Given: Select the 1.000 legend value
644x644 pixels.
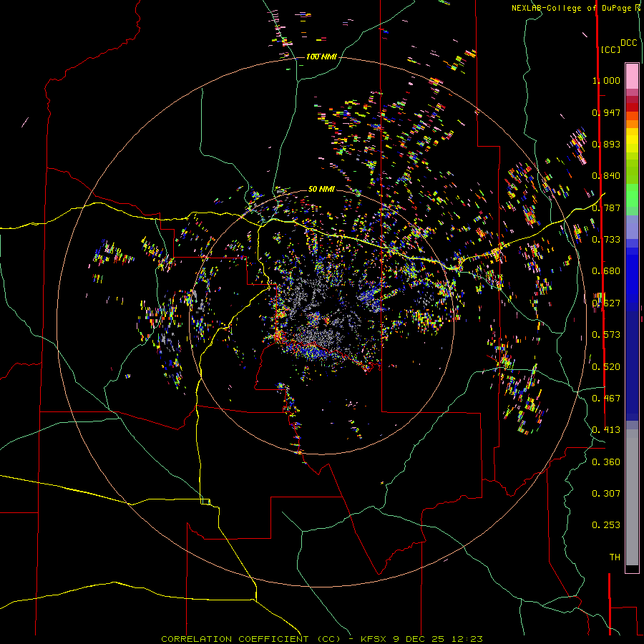Looking at the screenshot, I should point(606,80).
